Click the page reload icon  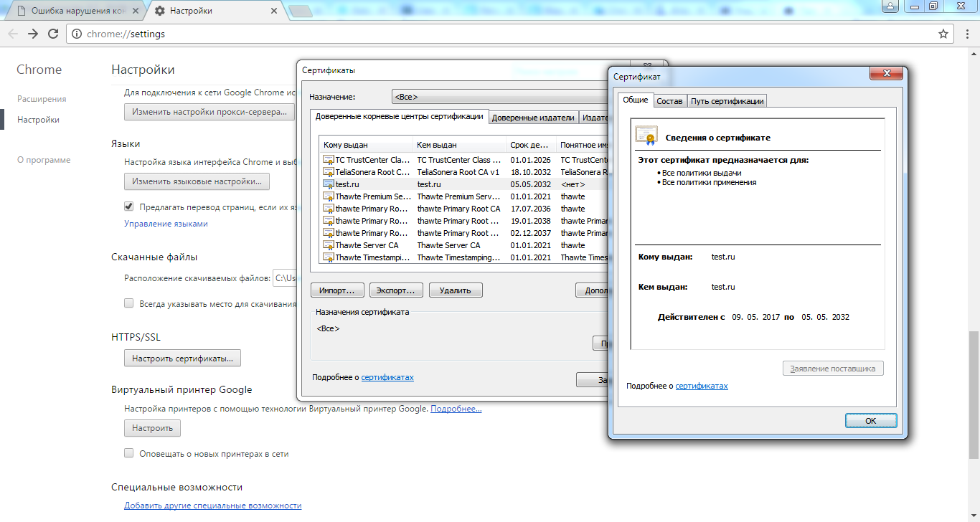[x=53, y=34]
